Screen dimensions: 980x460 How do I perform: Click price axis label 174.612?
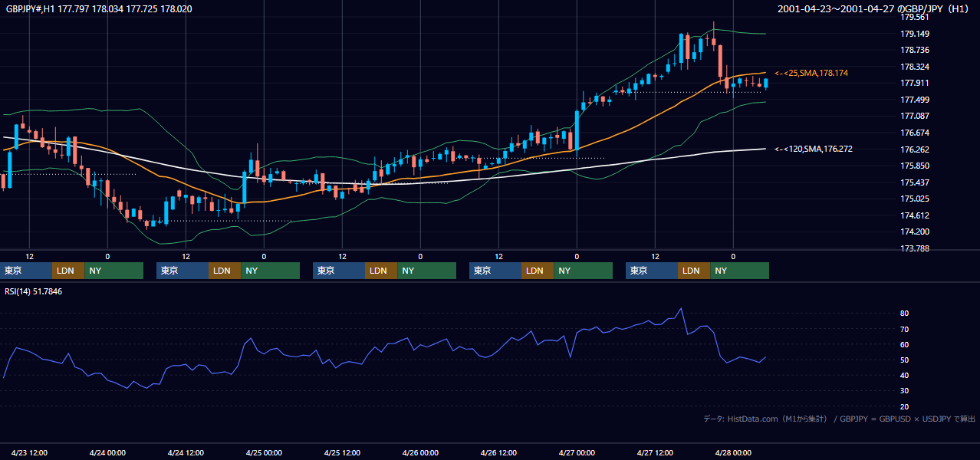915,215
